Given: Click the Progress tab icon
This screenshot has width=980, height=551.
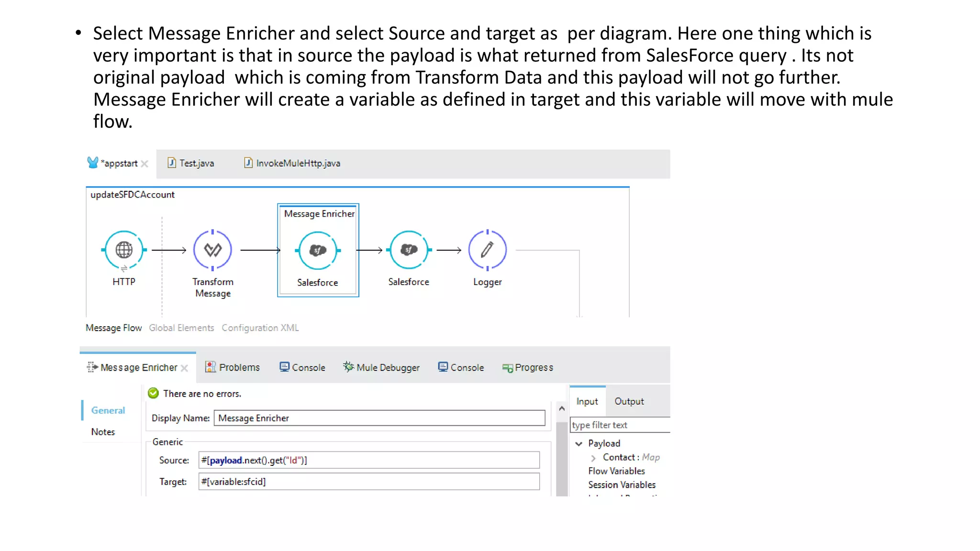Looking at the screenshot, I should (x=507, y=368).
